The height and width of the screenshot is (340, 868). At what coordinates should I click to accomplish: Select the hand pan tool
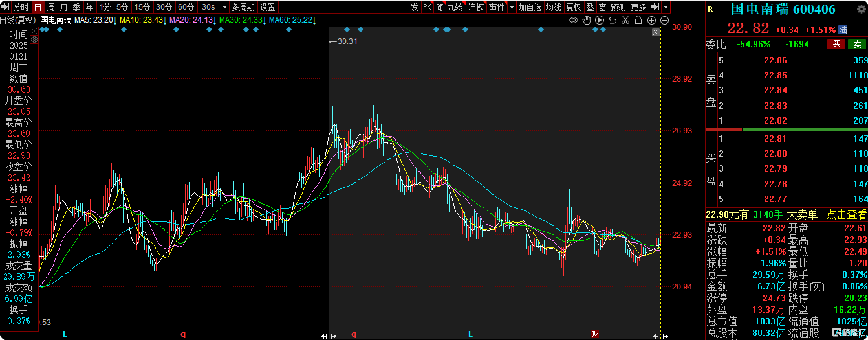click(587, 20)
